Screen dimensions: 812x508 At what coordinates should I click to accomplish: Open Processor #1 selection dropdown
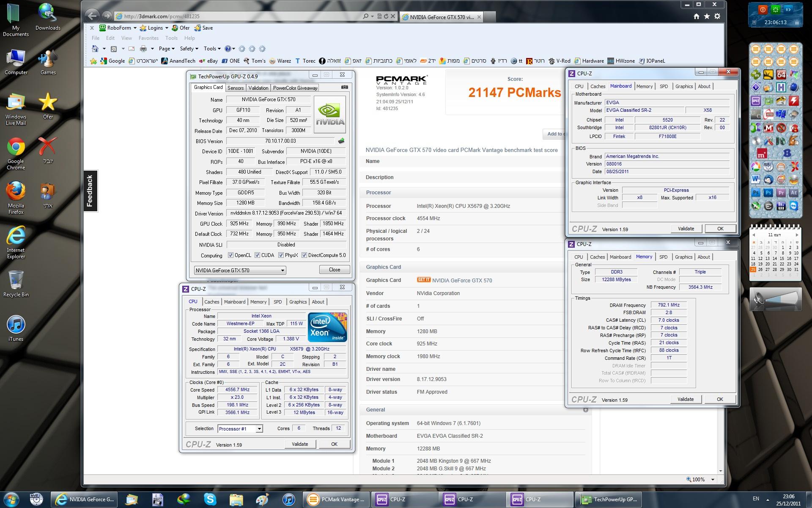point(240,429)
